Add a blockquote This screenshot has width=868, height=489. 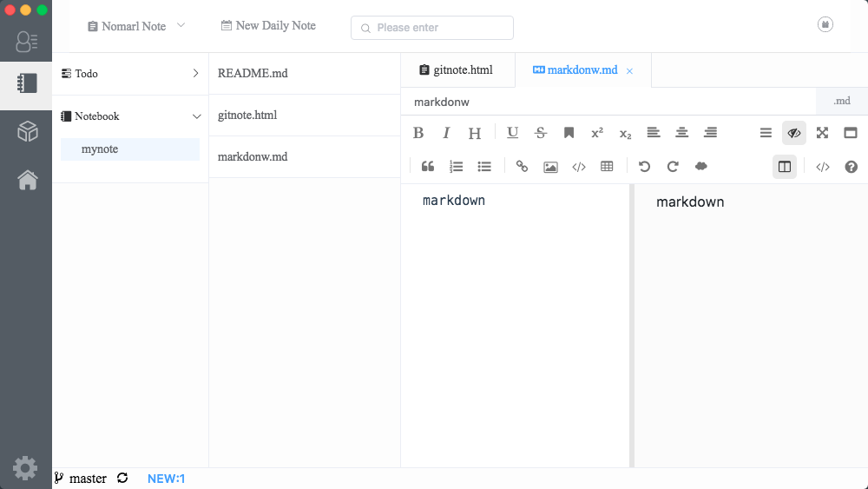427,167
